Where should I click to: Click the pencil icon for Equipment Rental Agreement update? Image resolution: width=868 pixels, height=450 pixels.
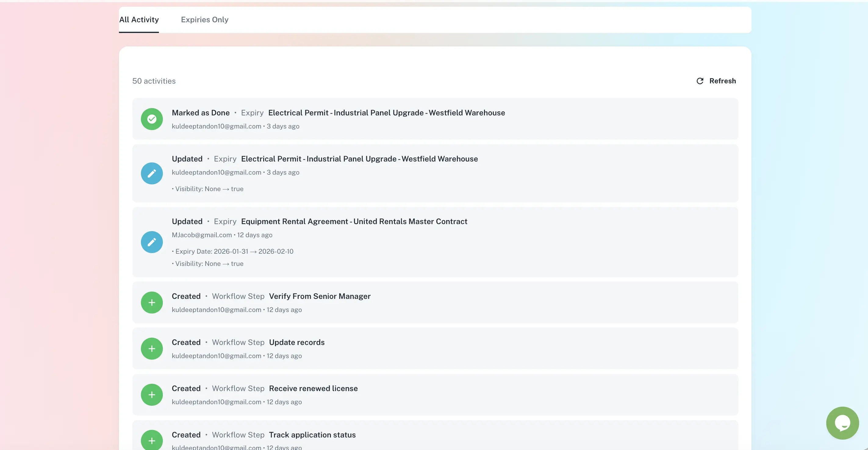[x=152, y=242]
